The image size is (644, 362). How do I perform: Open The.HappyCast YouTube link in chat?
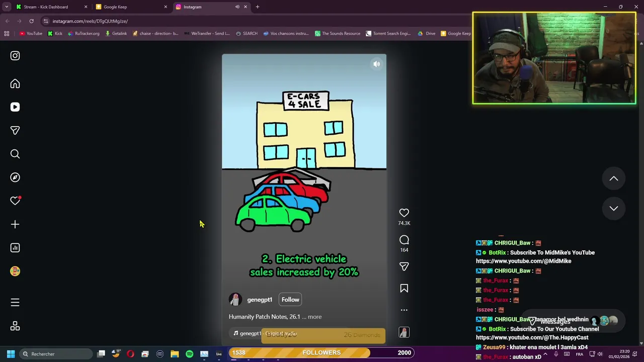pos(532,337)
